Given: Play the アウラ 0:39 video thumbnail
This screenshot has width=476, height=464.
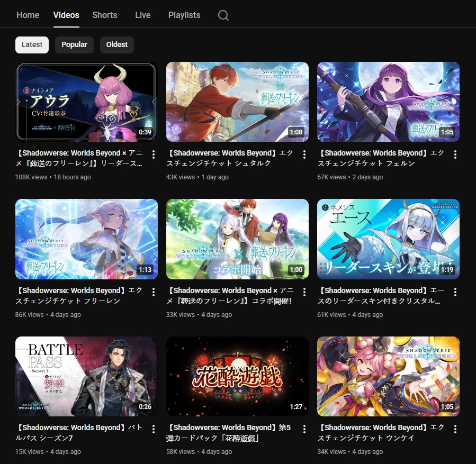Looking at the screenshot, I should (86, 102).
